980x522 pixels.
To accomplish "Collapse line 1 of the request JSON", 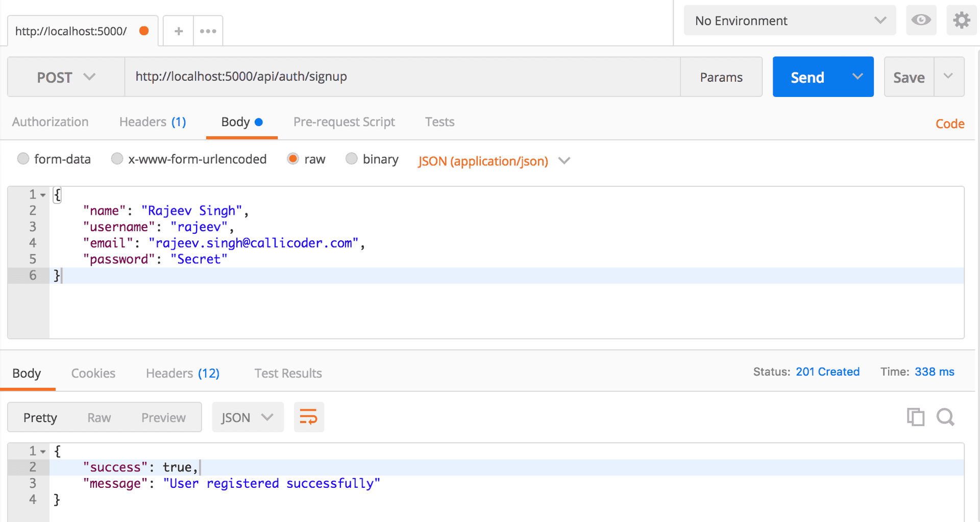I will (x=42, y=194).
